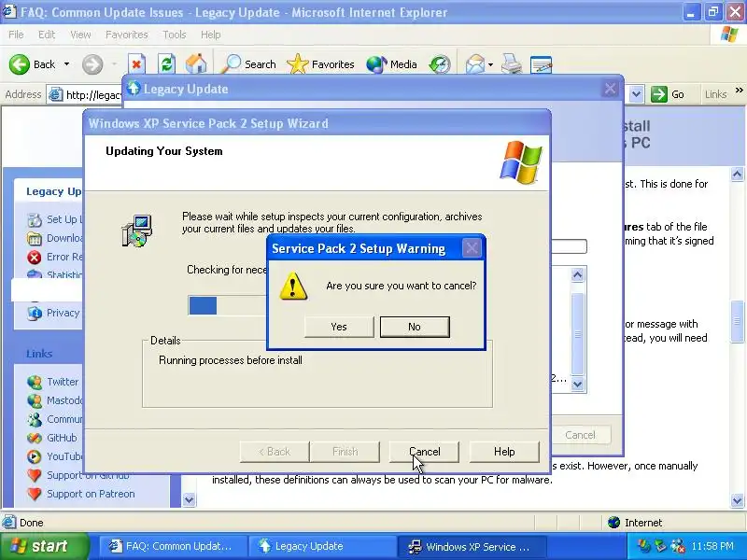Viewport: 747px width, 560px height.
Task: Click the warning triangle icon in dialog
Action: coord(292,286)
